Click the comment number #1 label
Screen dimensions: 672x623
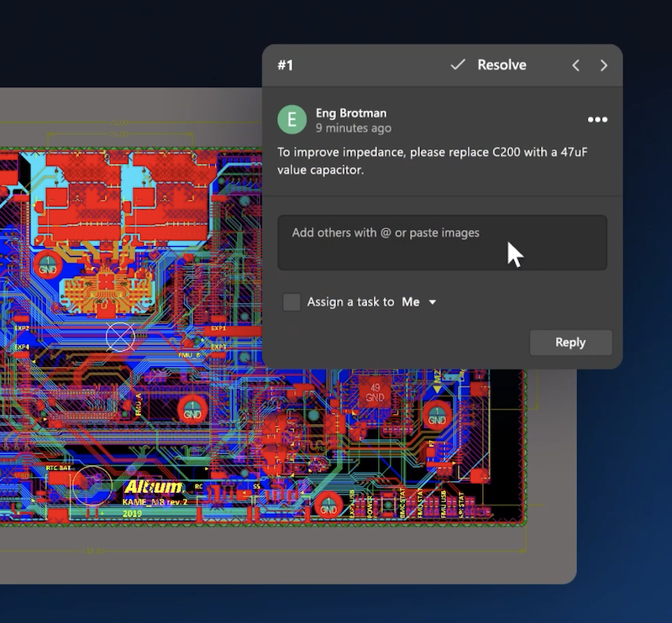tap(286, 65)
